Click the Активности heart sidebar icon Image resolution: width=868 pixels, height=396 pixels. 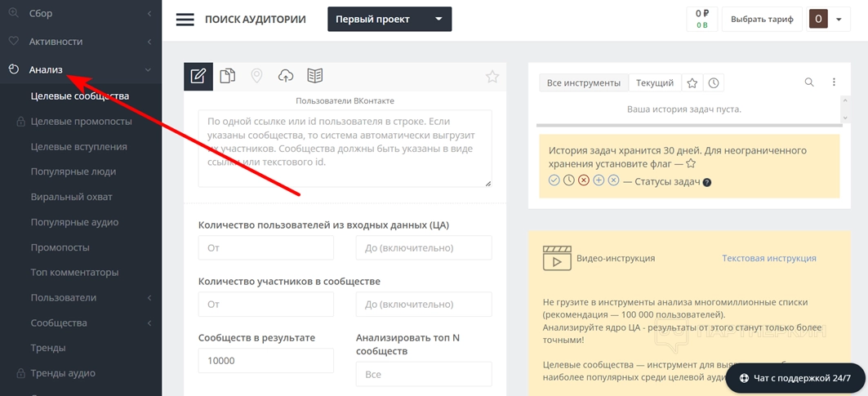tap(14, 41)
